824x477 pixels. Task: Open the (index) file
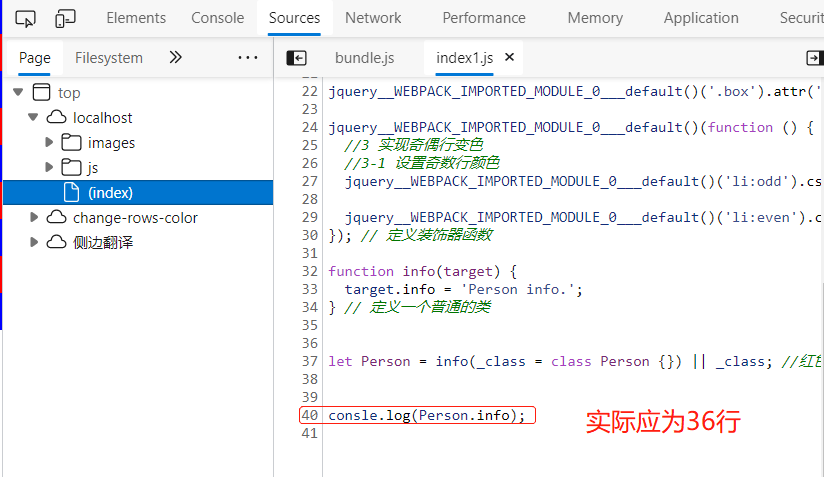point(138,192)
